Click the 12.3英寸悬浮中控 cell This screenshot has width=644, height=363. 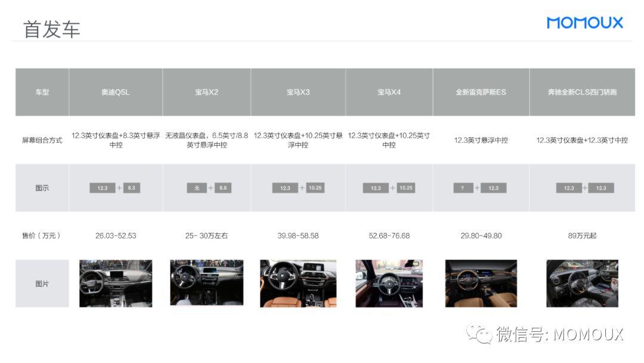(x=481, y=140)
